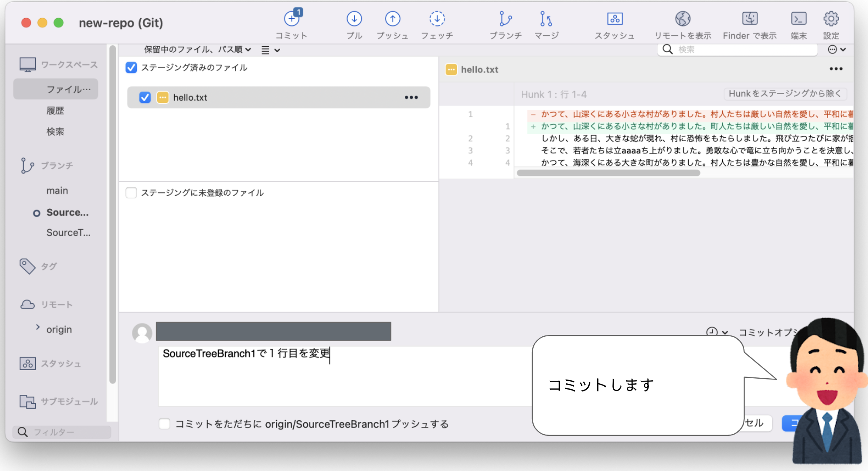The height and width of the screenshot is (471, 868).
Task: Click the コミット toolbar icon
Action: pyautogui.click(x=291, y=23)
